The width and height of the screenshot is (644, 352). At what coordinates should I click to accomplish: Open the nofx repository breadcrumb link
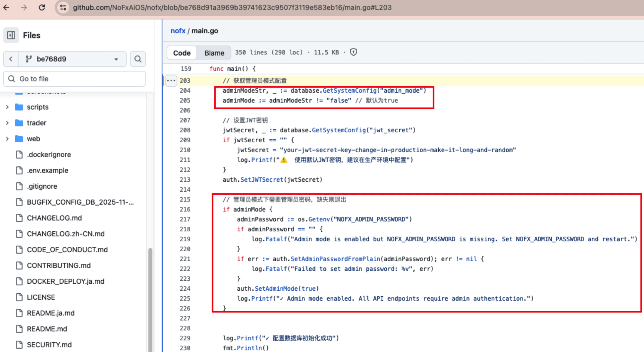click(178, 31)
